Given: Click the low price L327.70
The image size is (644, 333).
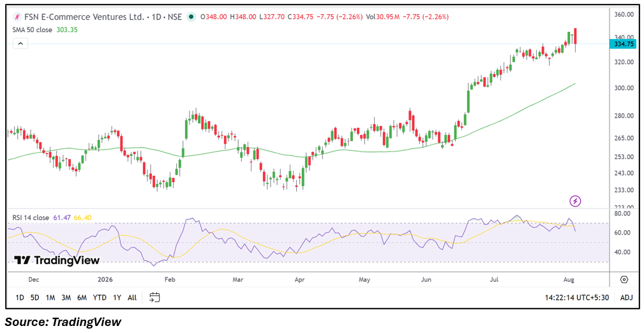Looking at the screenshot, I should click(272, 17).
